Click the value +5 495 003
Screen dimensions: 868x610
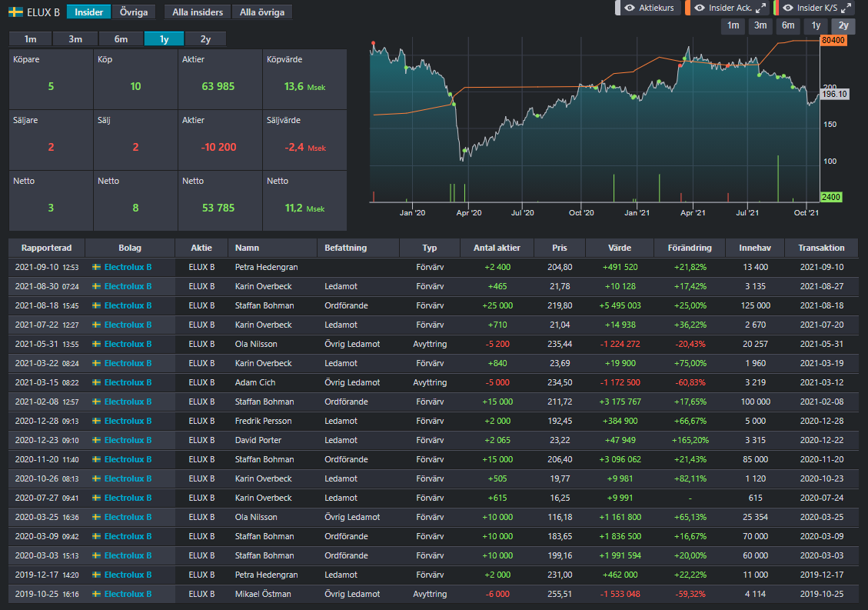click(620, 305)
